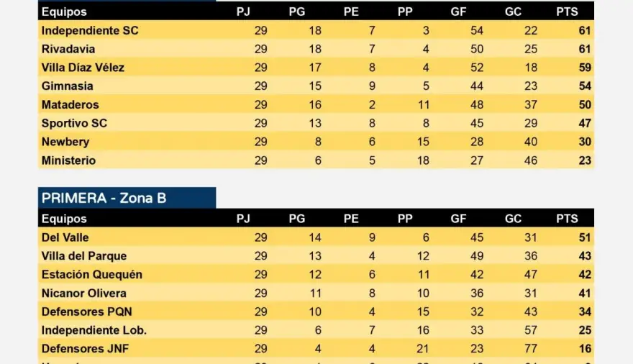Select the Independiente Lob. row

coord(316,330)
